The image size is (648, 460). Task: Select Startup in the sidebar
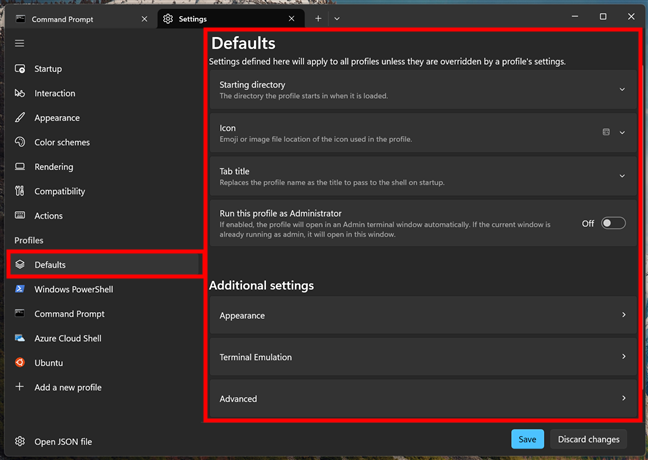pyautogui.click(x=104, y=69)
